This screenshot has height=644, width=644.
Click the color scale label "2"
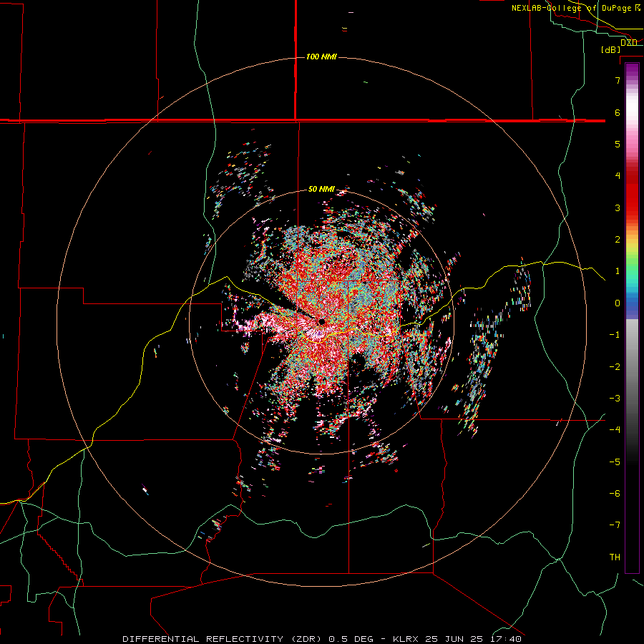point(618,240)
